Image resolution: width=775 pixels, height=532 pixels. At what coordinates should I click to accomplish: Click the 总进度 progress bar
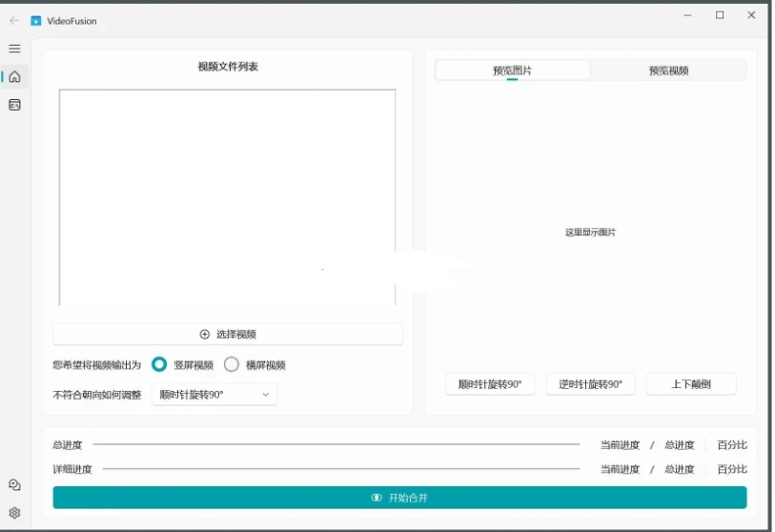(x=337, y=444)
